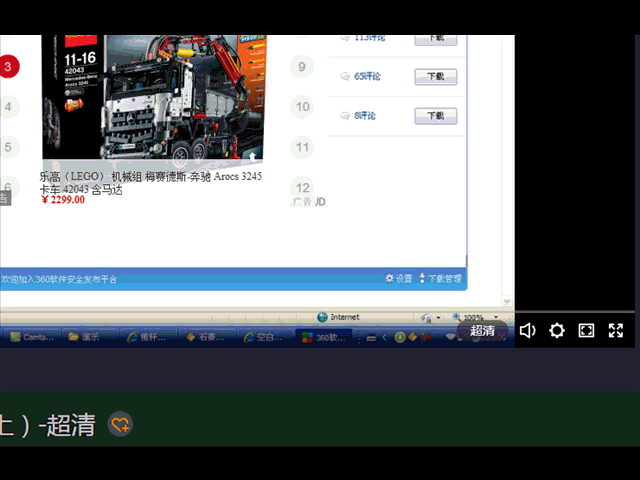640x480 pixels.
Task: Expand hidden tray icons with arrow
Action: [x=384, y=337]
